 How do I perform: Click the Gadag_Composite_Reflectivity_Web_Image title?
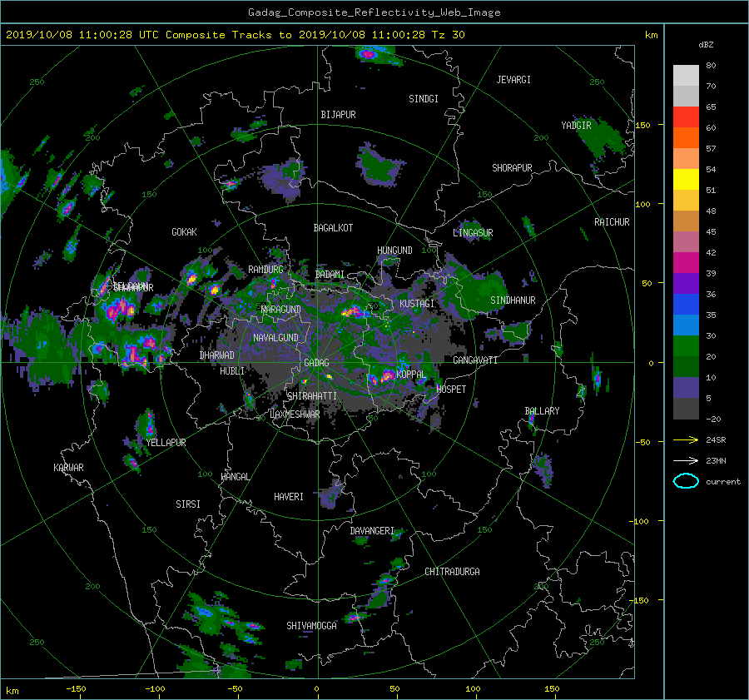click(x=374, y=12)
